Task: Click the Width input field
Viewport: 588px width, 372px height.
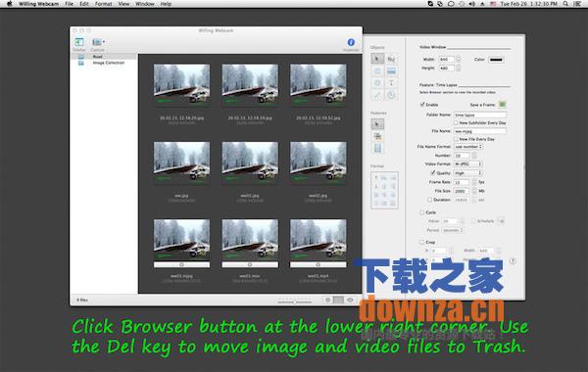Action: [447, 59]
